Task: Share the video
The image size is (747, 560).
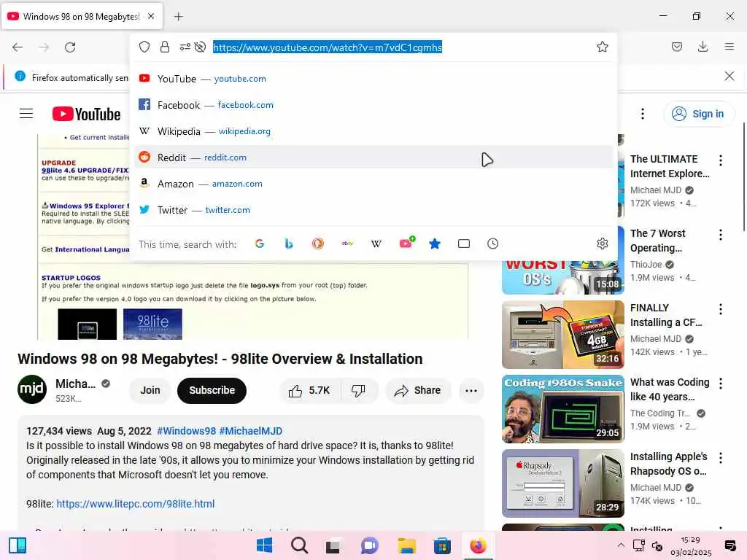Action: pos(418,391)
